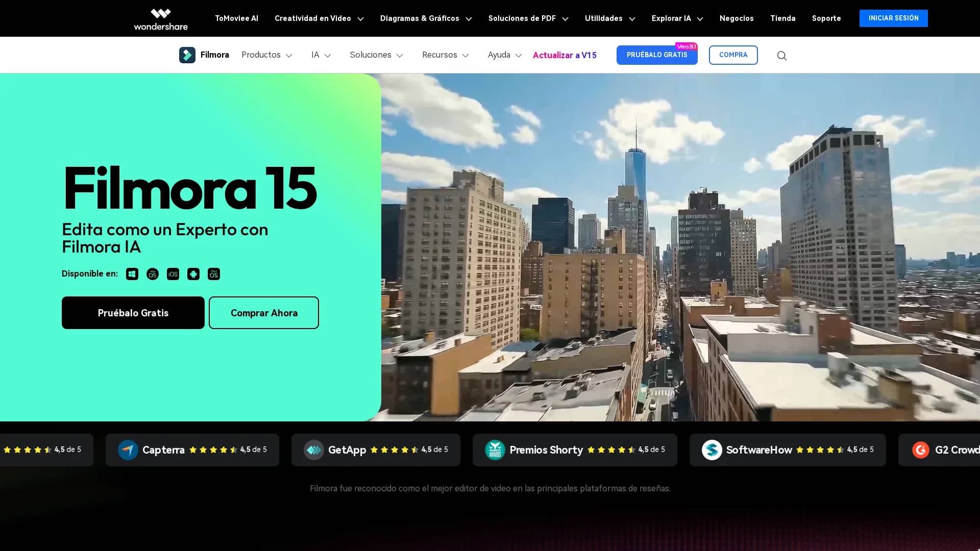Click the Comprar Ahora button
Viewport: 980px width, 551px height.
264,313
